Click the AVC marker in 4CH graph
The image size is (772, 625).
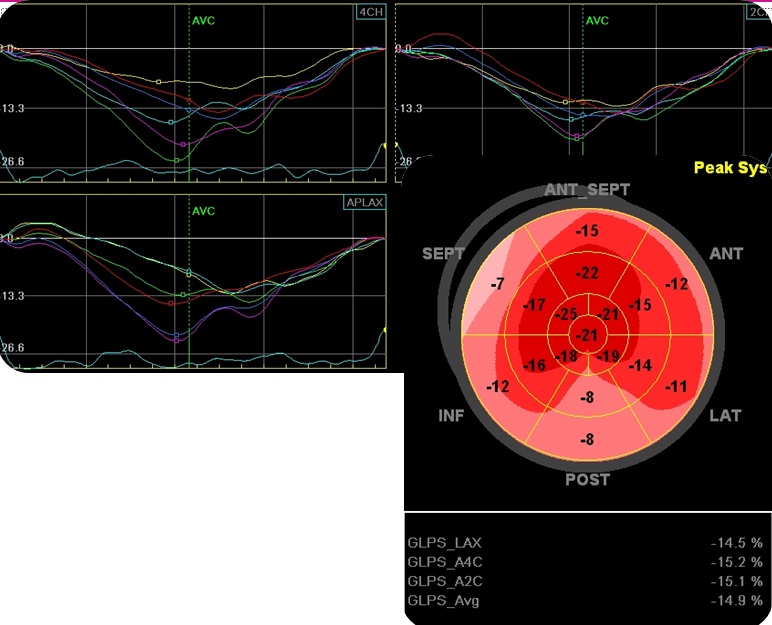[x=203, y=20]
